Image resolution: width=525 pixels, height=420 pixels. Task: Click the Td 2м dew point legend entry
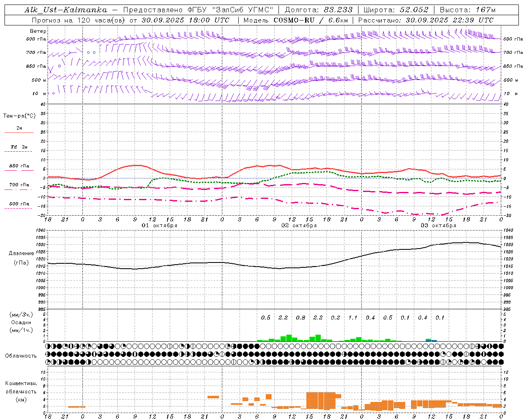tap(19, 147)
